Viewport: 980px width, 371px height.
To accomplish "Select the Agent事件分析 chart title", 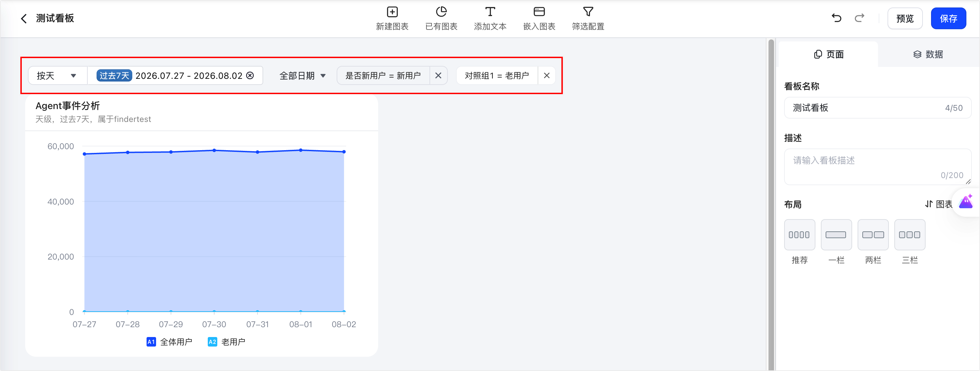I will (x=67, y=106).
